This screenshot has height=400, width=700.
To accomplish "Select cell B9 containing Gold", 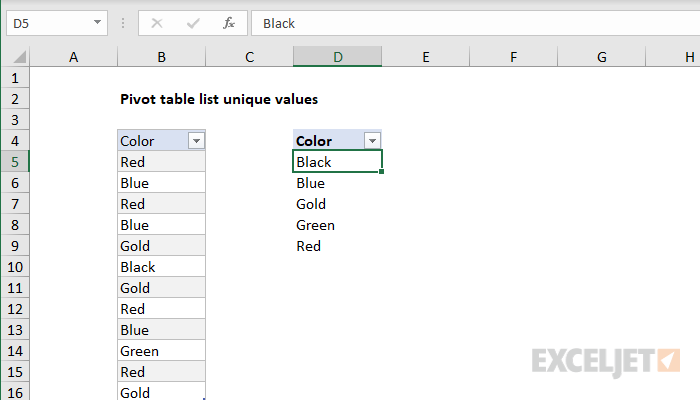I will point(162,246).
